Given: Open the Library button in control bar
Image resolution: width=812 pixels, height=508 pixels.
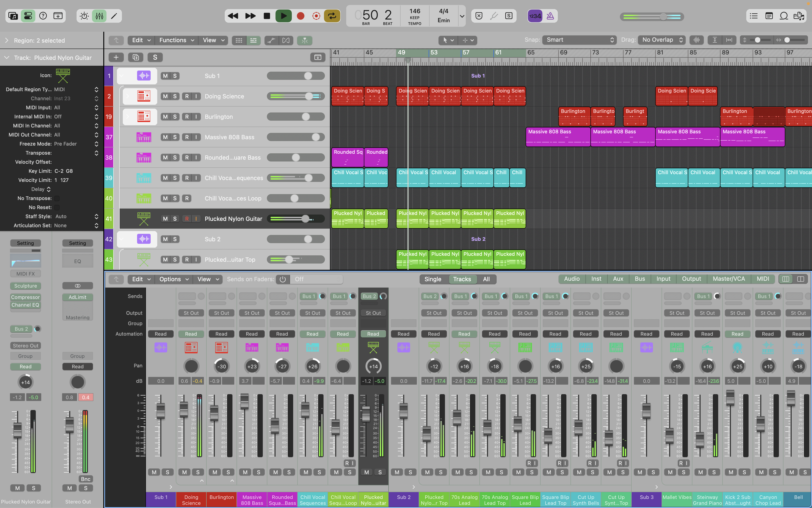Looking at the screenshot, I should (x=13, y=16).
